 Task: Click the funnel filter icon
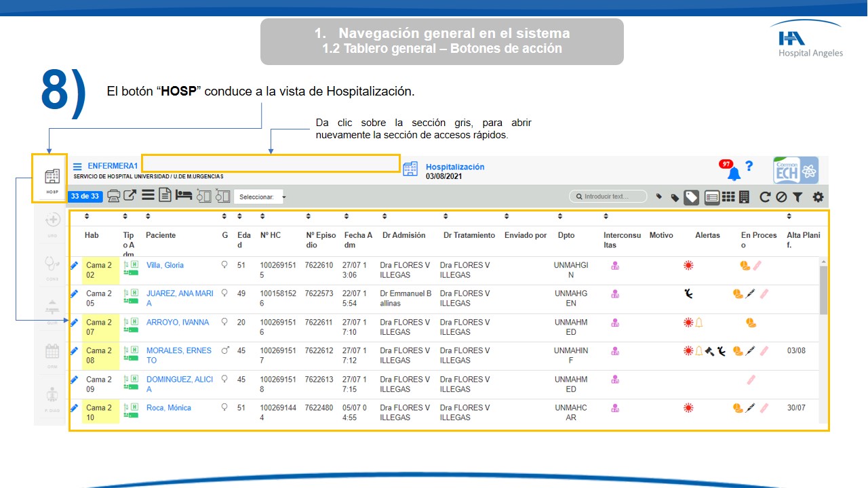click(797, 197)
